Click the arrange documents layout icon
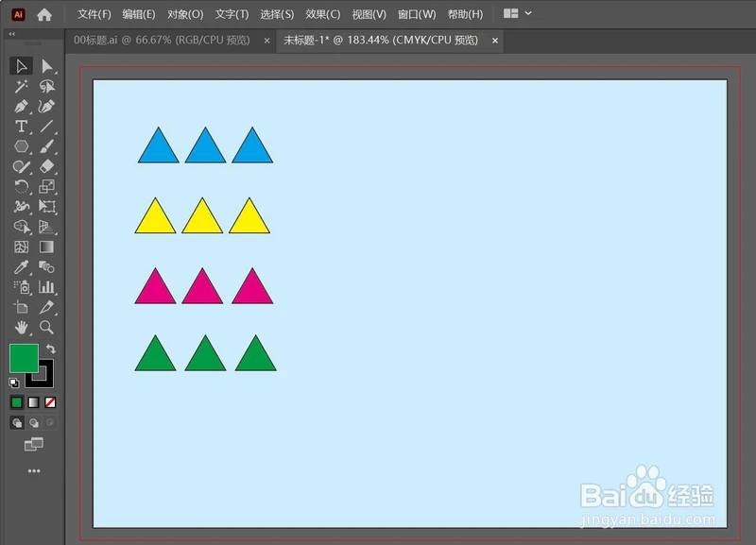The height and width of the screenshot is (545, 756). click(x=510, y=13)
